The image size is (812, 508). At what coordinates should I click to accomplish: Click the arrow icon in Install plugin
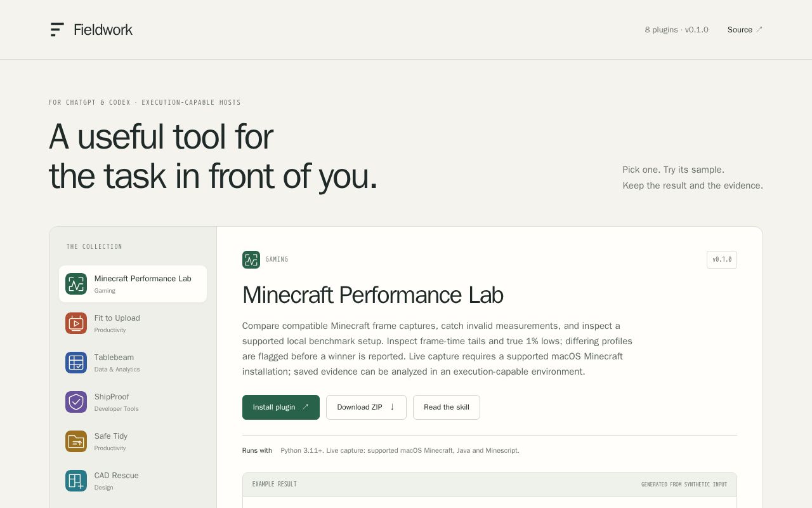(x=305, y=407)
